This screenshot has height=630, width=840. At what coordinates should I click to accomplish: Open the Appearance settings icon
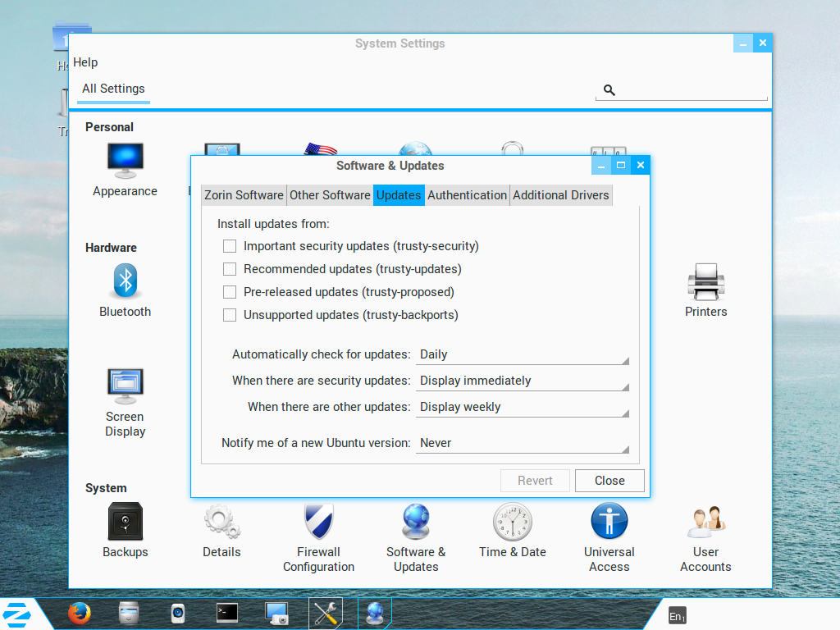pyautogui.click(x=125, y=162)
